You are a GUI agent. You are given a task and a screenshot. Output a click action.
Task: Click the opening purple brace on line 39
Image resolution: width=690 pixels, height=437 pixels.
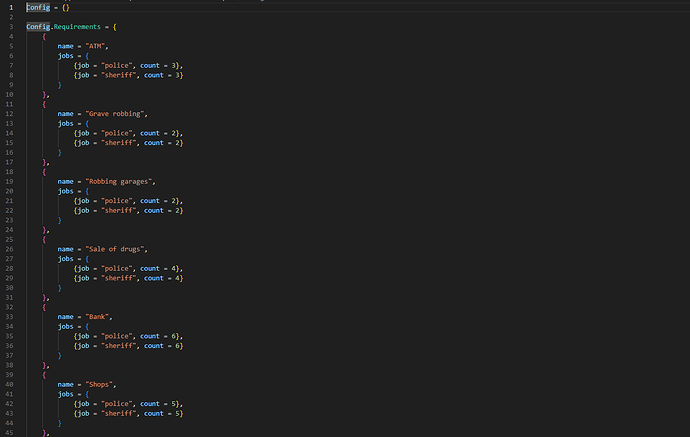click(x=44, y=375)
